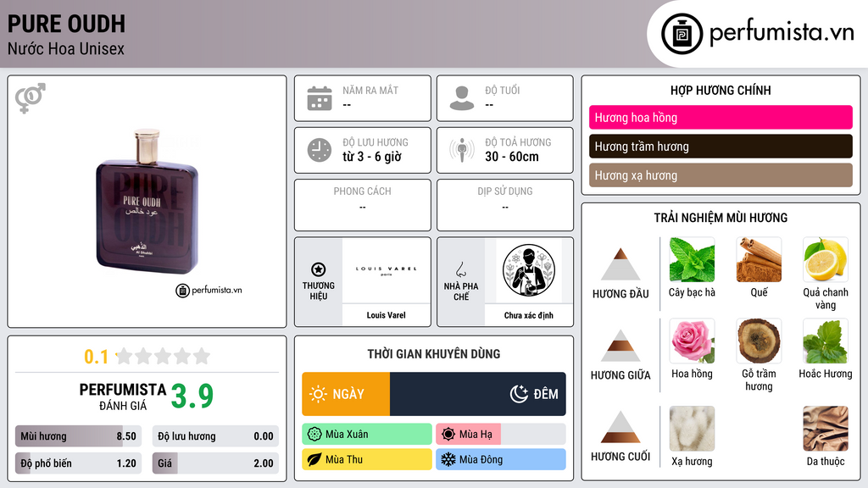Click the nose icon above Nhà pha chế
This screenshot has height=488, width=868.
coord(460,269)
